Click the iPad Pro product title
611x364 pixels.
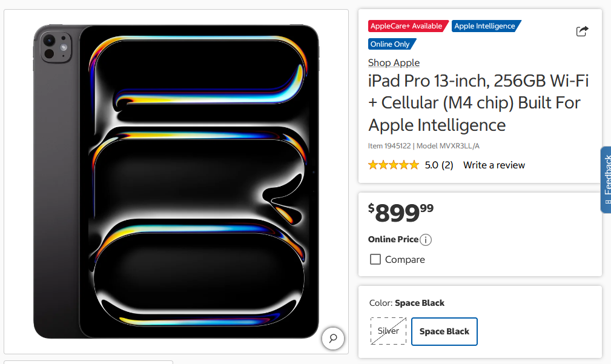tap(478, 102)
